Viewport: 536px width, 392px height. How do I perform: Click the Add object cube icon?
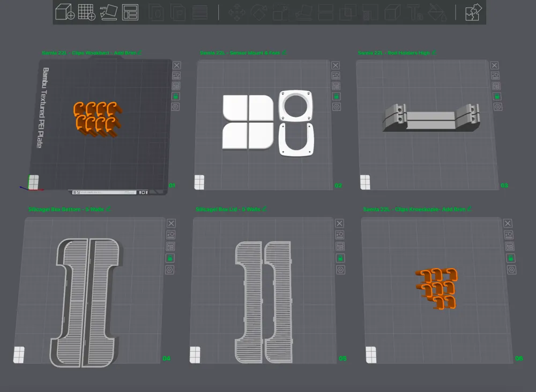pos(65,12)
